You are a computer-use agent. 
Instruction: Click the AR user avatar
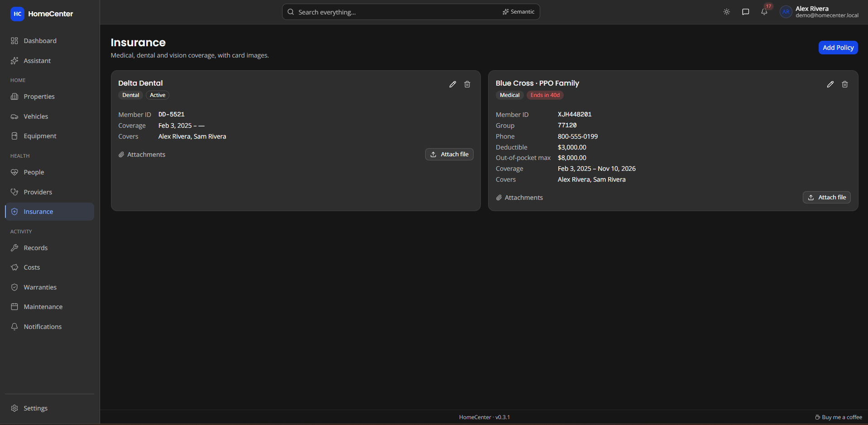[x=786, y=12]
